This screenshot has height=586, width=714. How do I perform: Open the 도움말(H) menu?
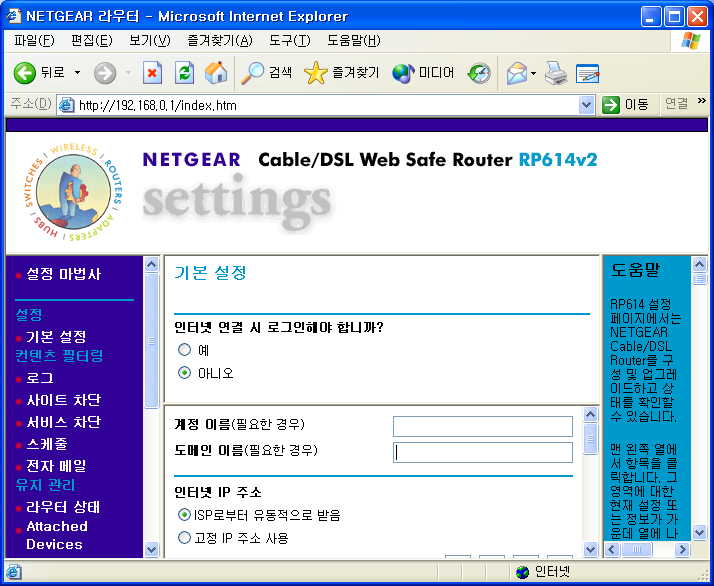[x=354, y=41]
